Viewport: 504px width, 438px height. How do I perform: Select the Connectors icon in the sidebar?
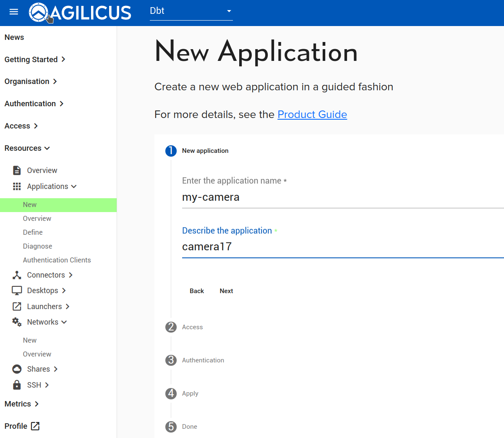click(x=17, y=275)
